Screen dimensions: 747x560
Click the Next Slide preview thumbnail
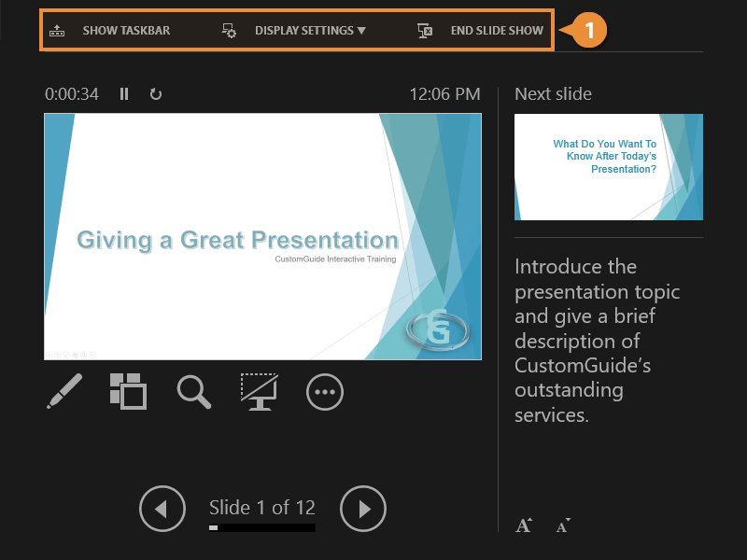coord(609,166)
